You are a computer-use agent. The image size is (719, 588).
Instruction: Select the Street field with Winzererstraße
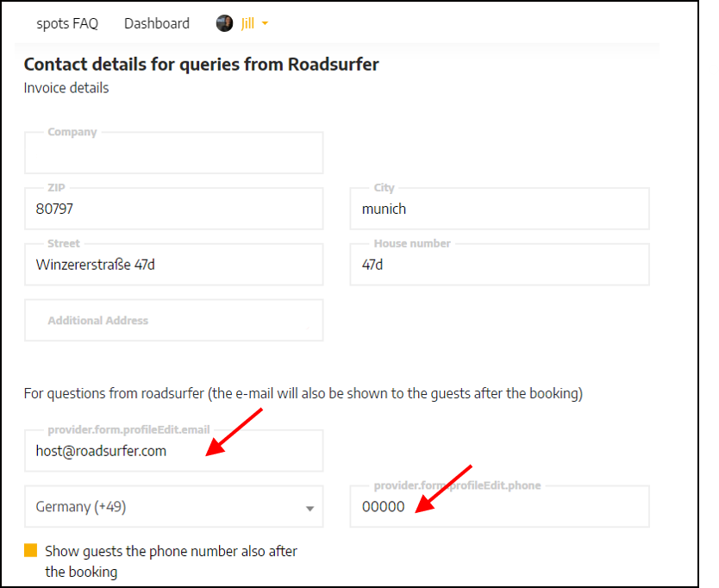point(174,265)
